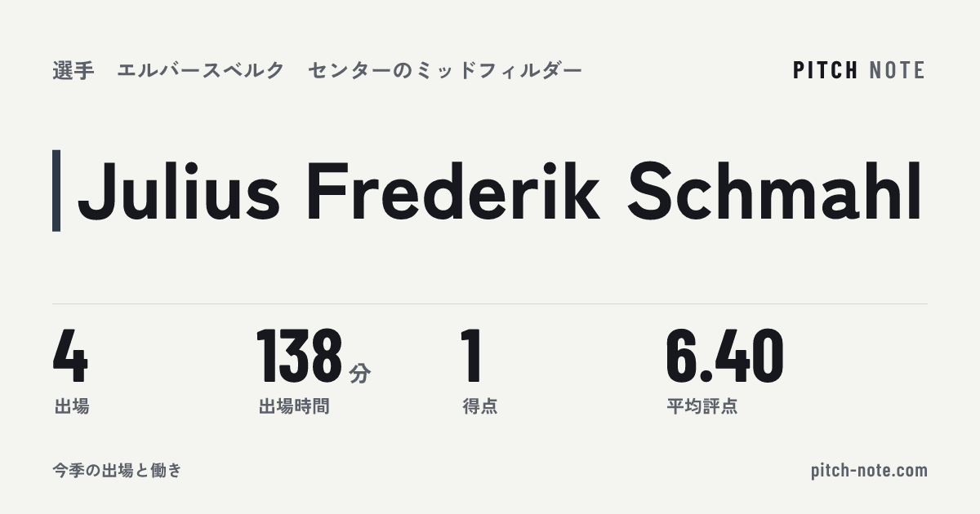Click the 今季の出場と働き caption
This screenshot has height=514, width=980.
(x=117, y=471)
